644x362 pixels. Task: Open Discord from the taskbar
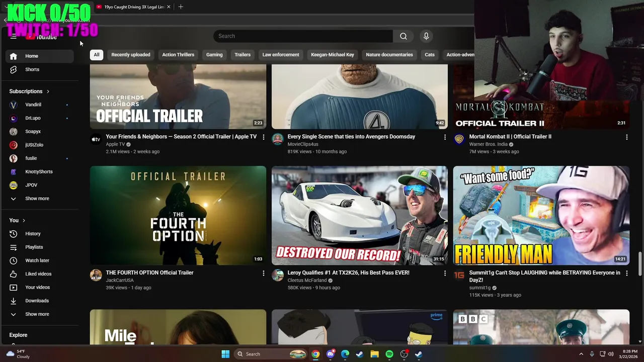(330, 354)
